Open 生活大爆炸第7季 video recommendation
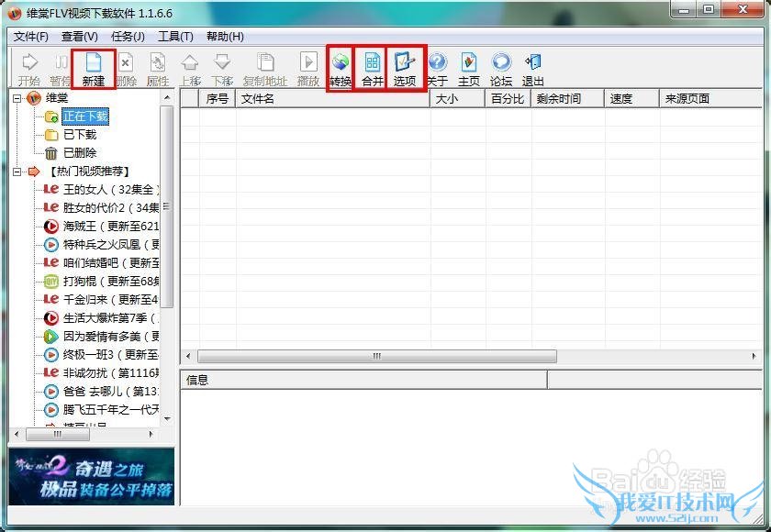 click(x=111, y=318)
